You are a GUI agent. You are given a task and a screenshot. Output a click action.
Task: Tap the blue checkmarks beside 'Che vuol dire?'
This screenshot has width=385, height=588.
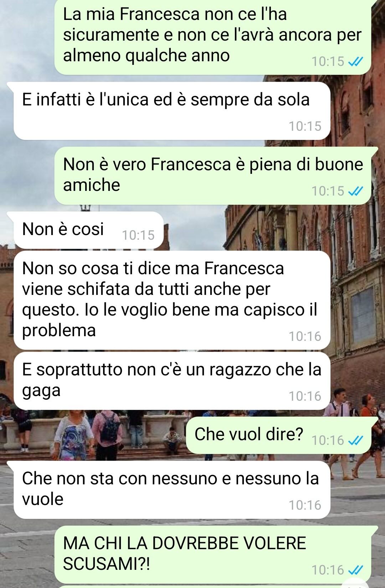pos(355,441)
